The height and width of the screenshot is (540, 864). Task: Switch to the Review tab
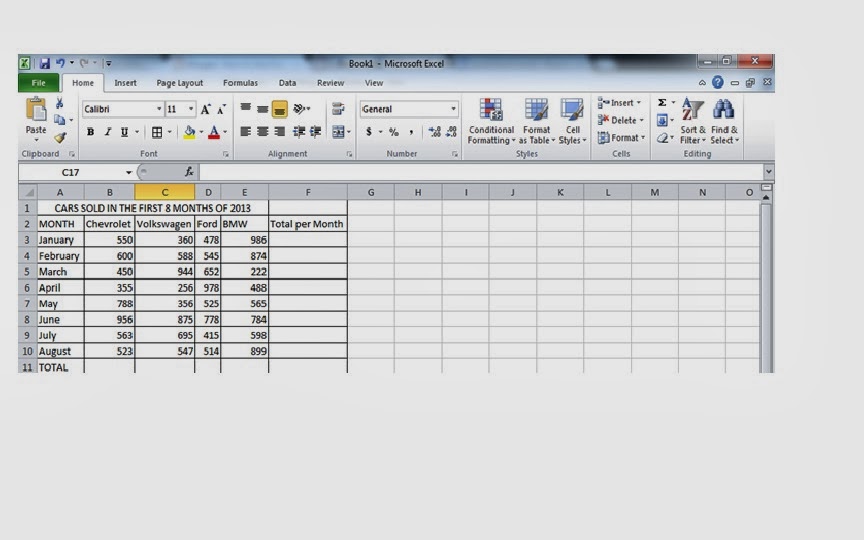tap(331, 83)
